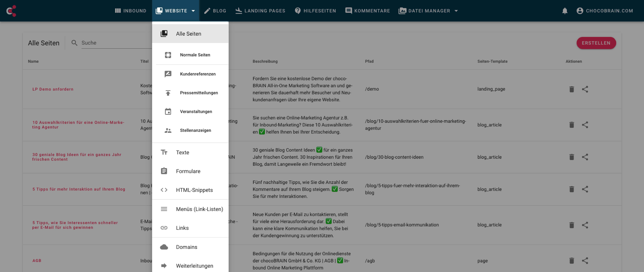Image resolution: width=644 pixels, height=272 pixels.
Task: Click the Kundenreferenzen icon
Action: click(x=168, y=74)
